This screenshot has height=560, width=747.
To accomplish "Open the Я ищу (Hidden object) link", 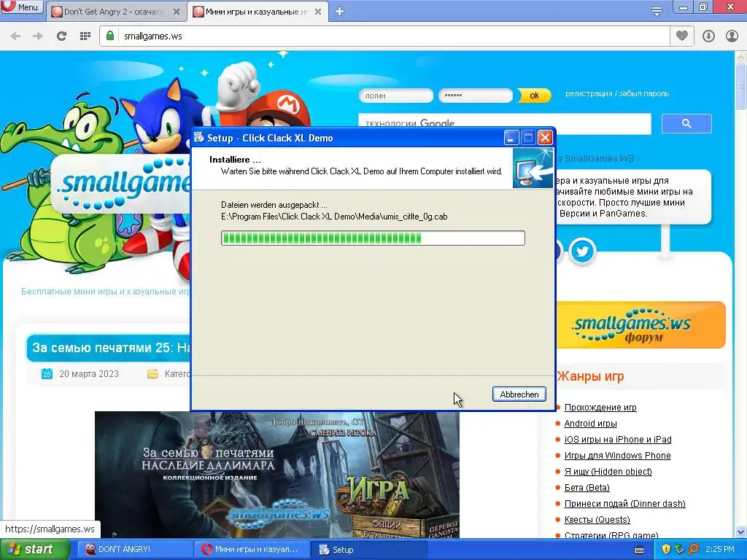I will pos(608,472).
